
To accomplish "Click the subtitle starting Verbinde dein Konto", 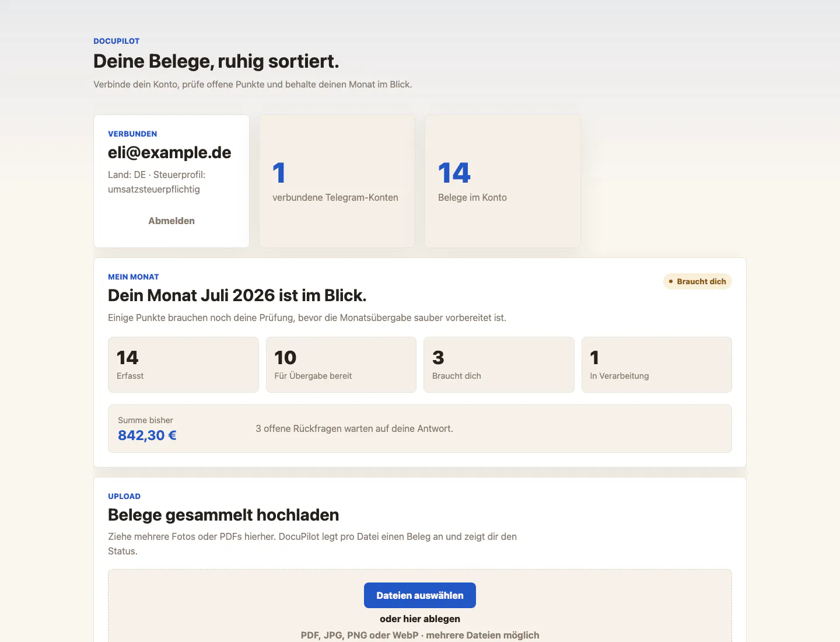I will click(x=253, y=85).
